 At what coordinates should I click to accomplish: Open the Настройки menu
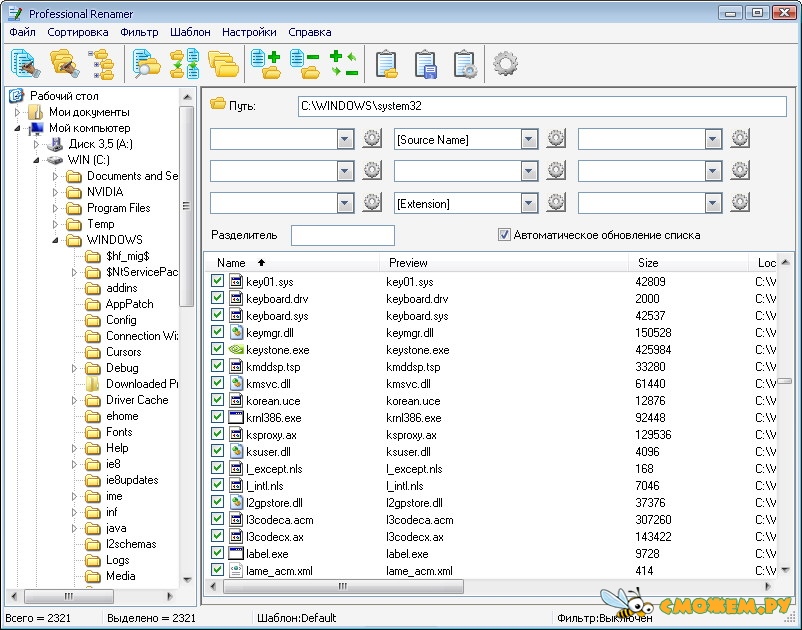pyautogui.click(x=249, y=32)
